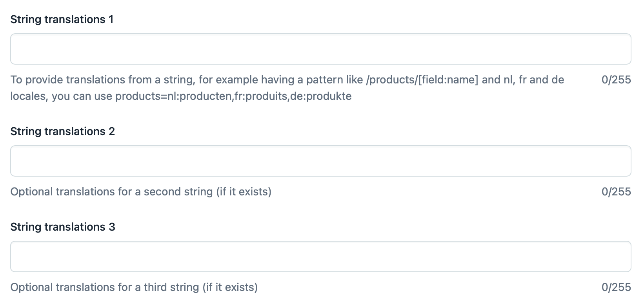Focus the String translations 2 text box
Viewport: 644px width, 307px height.
320,161
